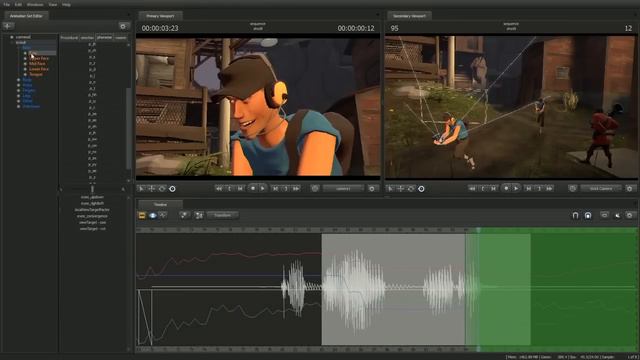Play the sequence in Secondary Viewport
The image size is (640, 360).
(516, 189)
